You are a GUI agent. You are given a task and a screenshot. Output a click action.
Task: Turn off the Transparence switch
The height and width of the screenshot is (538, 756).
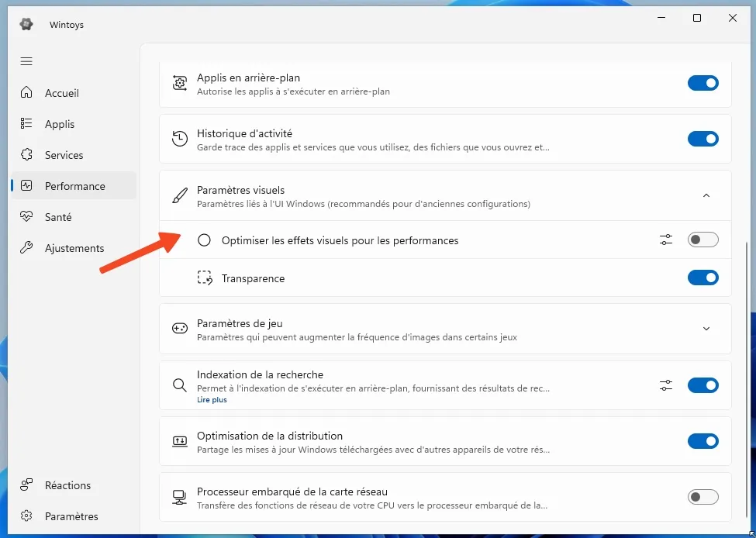coord(702,278)
